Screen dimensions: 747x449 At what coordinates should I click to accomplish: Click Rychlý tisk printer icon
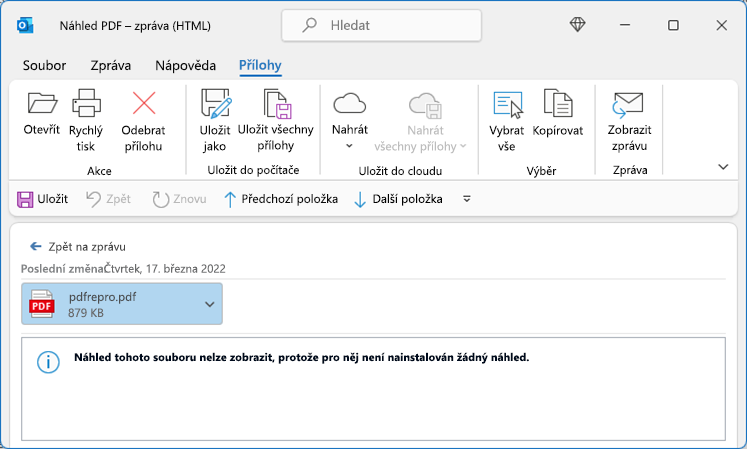pos(86,103)
